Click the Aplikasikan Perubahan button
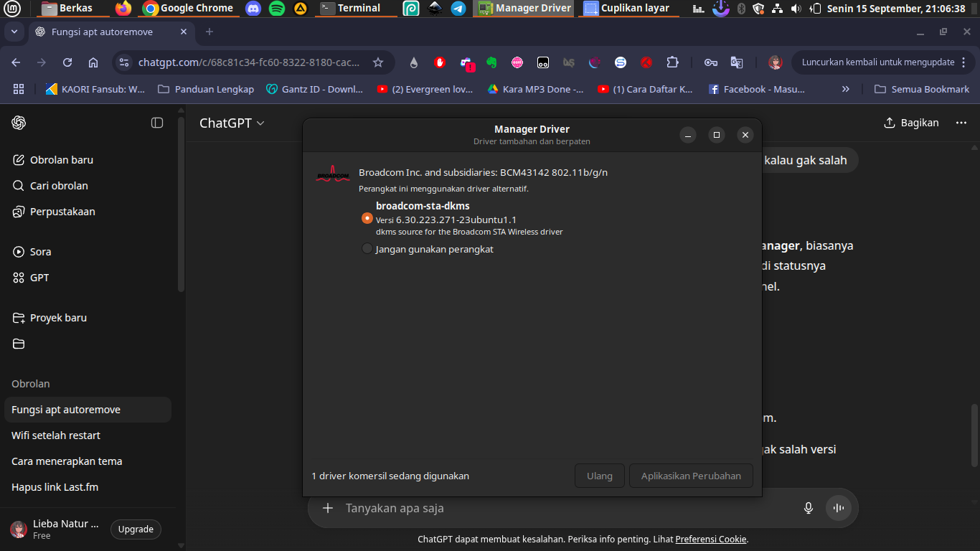The width and height of the screenshot is (980, 551). click(691, 476)
